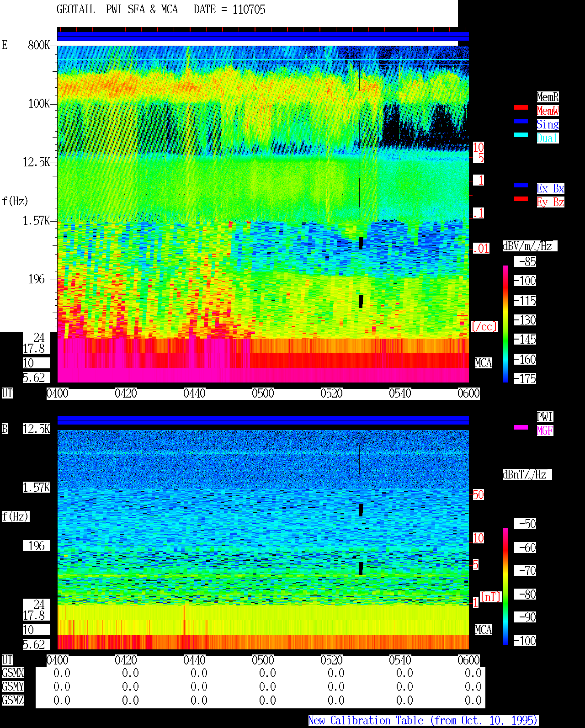This screenshot has width=585, height=728.
Task: Open the New Calibration Table link
Action: tap(423, 720)
